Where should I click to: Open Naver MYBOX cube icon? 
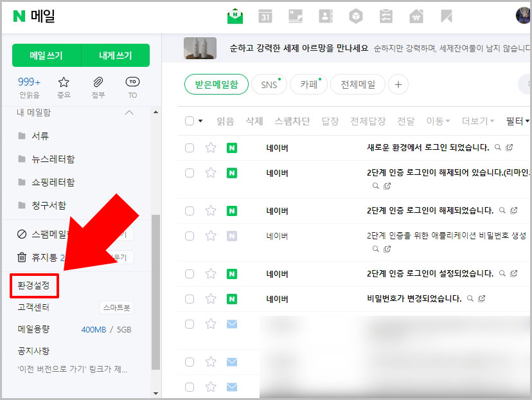[x=355, y=15]
